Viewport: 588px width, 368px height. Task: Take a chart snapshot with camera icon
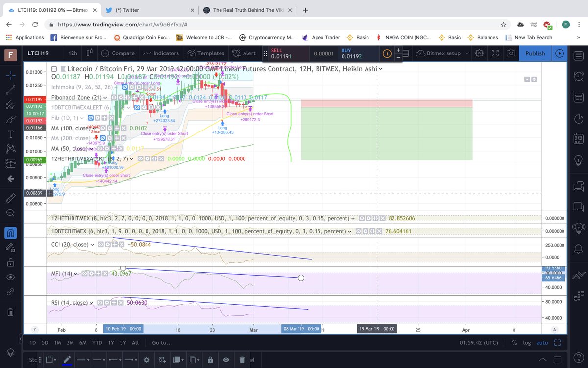pyautogui.click(x=511, y=53)
